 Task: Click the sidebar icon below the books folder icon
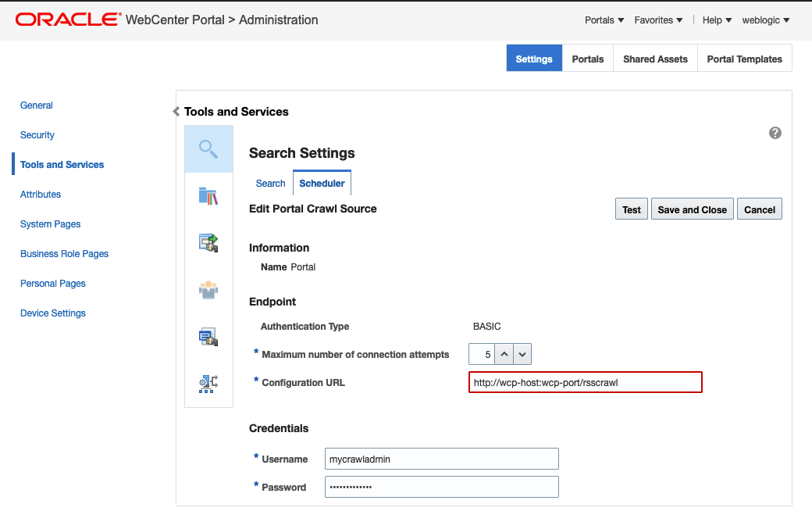click(x=208, y=242)
